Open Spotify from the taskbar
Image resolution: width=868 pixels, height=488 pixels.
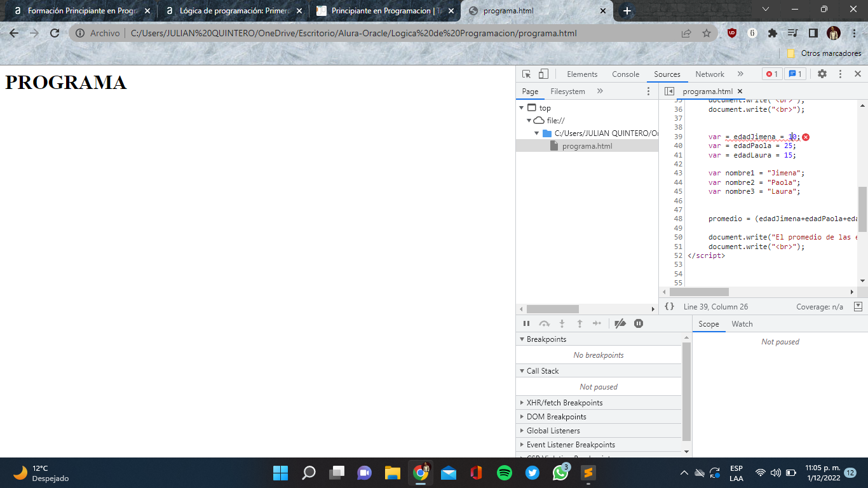click(505, 473)
